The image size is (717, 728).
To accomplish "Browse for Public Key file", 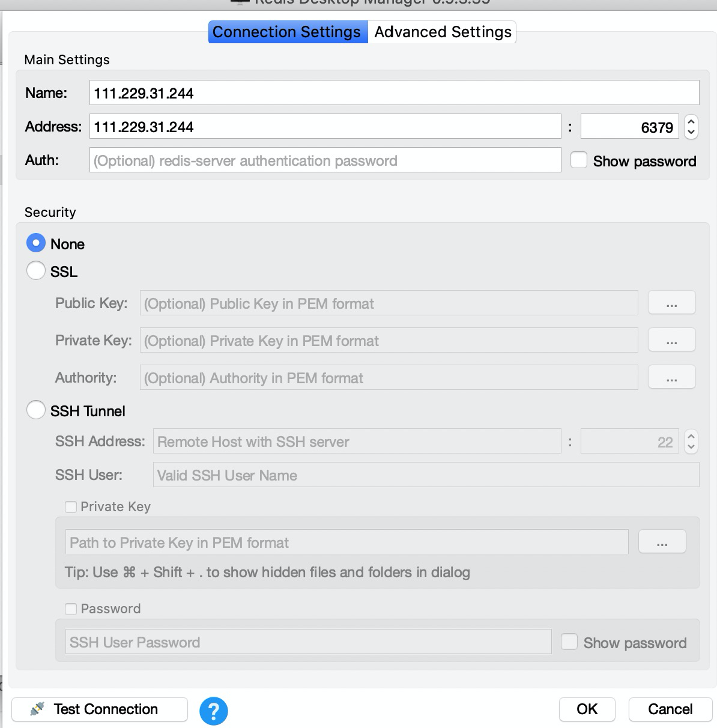I will pyautogui.click(x=672, y=303).
